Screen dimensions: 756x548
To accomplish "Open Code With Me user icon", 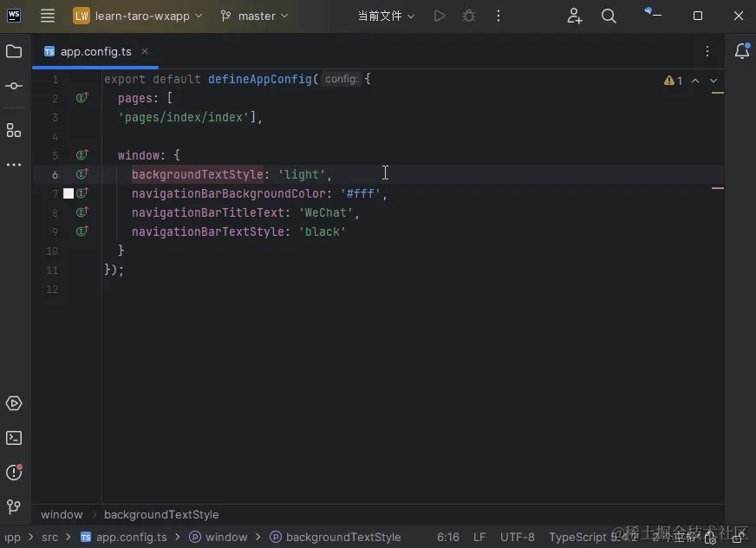I will (x=574, y=16).
